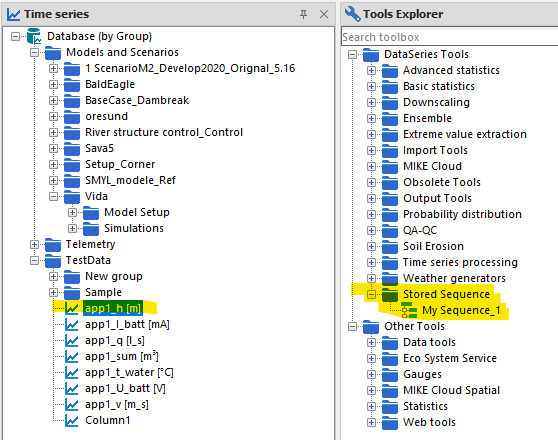The width and height of the screenshot is (558, 440).
Task: Expand the BaldEagle folder node
Action: (53, 84)
